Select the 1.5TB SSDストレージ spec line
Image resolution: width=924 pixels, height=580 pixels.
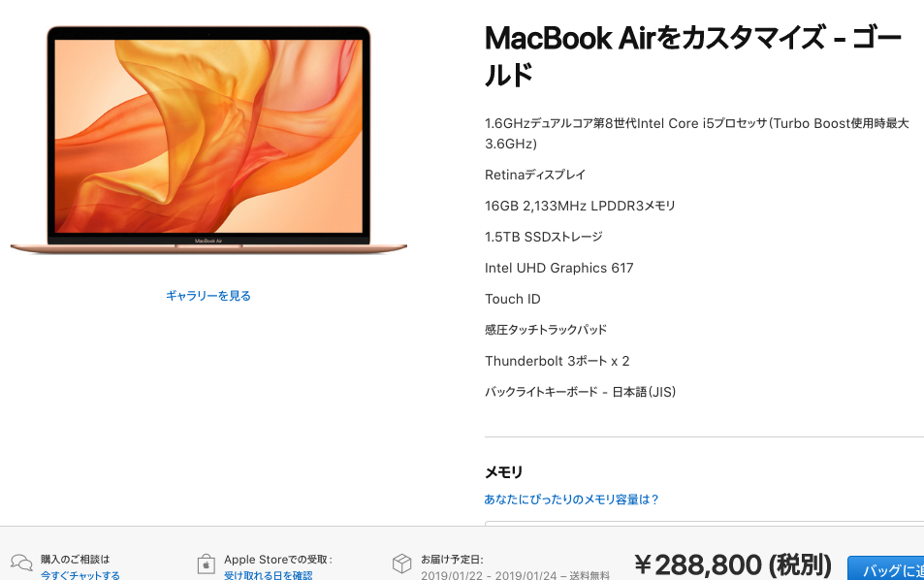[543, 237]
